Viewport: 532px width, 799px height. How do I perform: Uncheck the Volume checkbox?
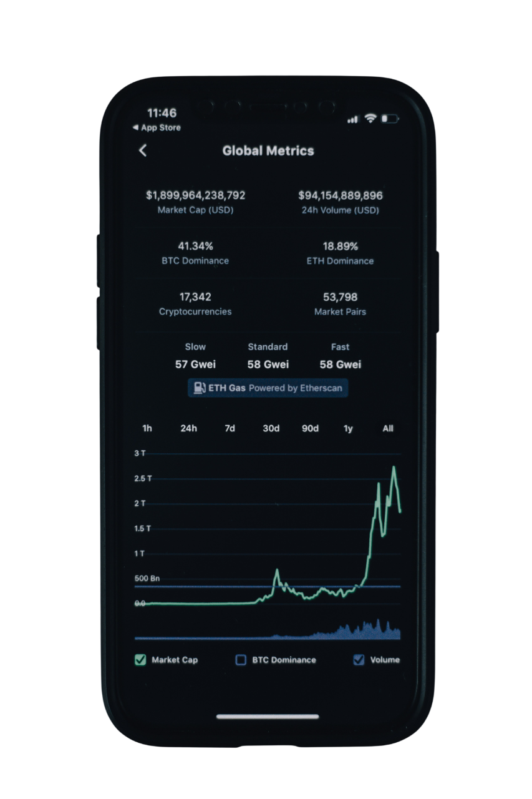[x=359, y=660]
